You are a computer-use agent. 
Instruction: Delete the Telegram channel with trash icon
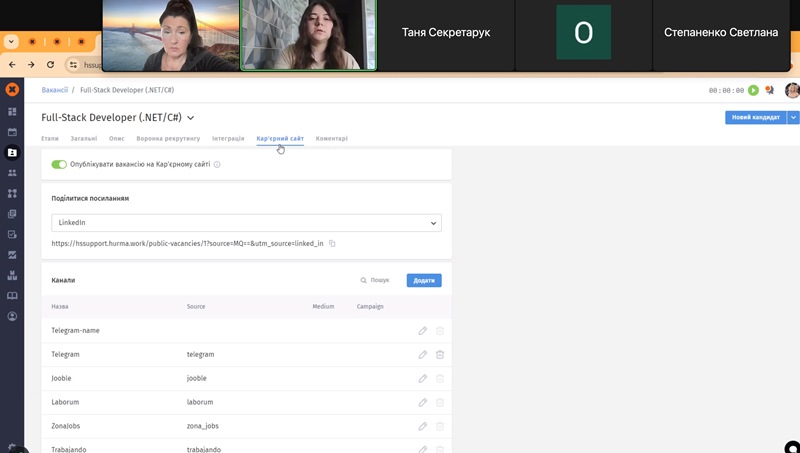click(x=440, y=354)
